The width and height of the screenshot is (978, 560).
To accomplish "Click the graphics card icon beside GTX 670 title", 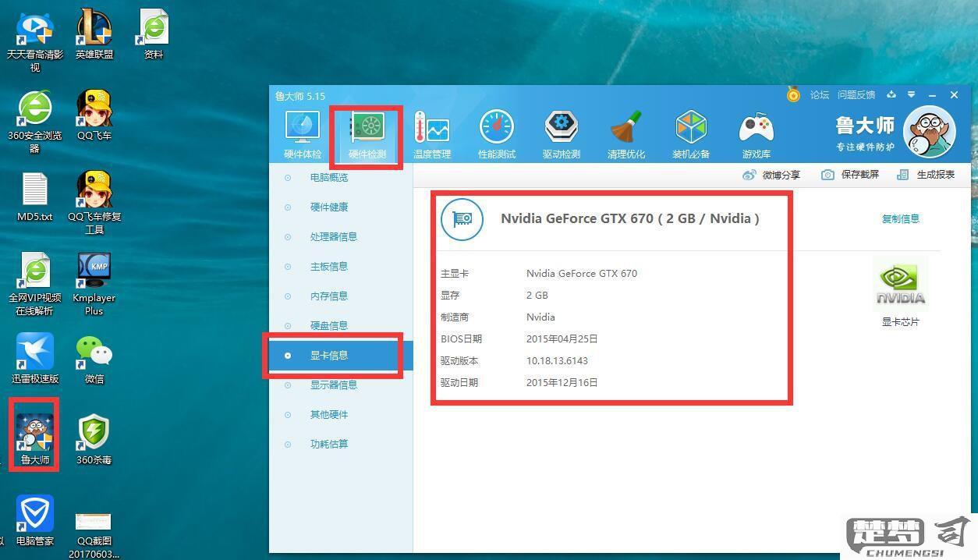I will 462,218.
